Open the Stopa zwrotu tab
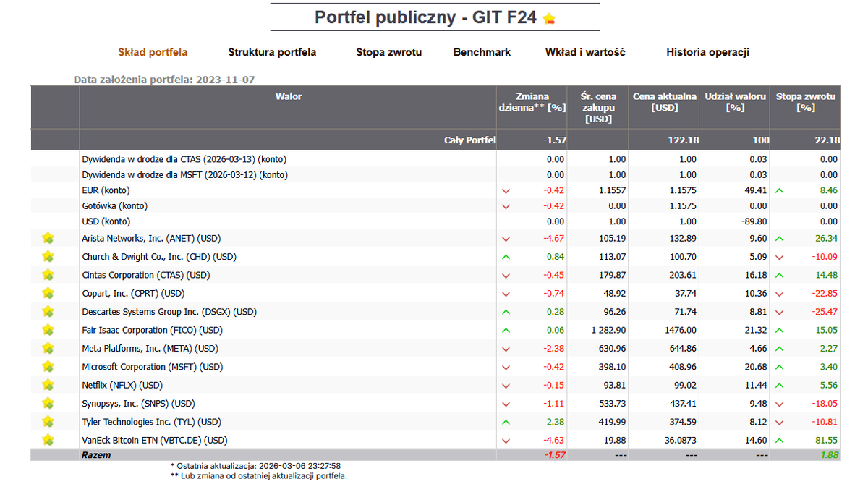This screenshot has height=492, width=868. (388, 52)
